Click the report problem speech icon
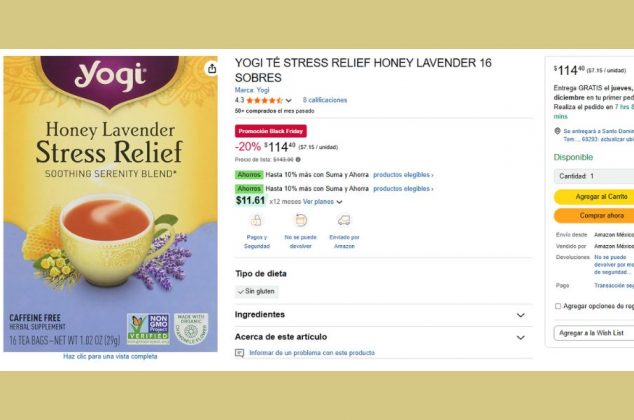This screenshot has height=420, width=634. 239,353
